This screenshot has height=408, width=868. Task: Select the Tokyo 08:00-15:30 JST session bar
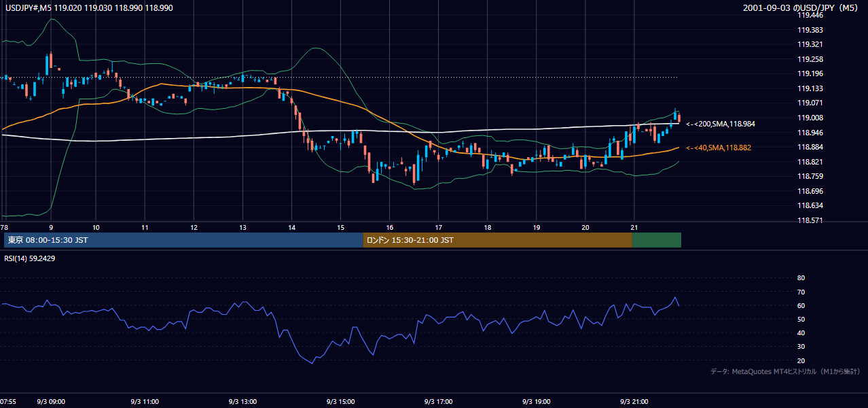(183, 240)
